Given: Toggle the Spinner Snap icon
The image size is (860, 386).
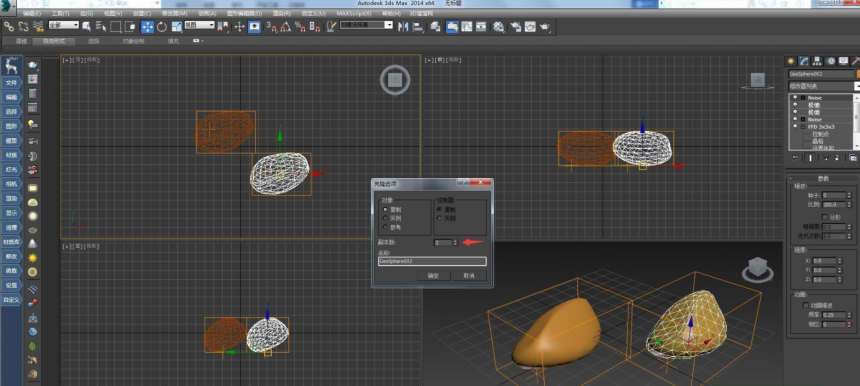Looking at the screenshot, I should 315,26.
